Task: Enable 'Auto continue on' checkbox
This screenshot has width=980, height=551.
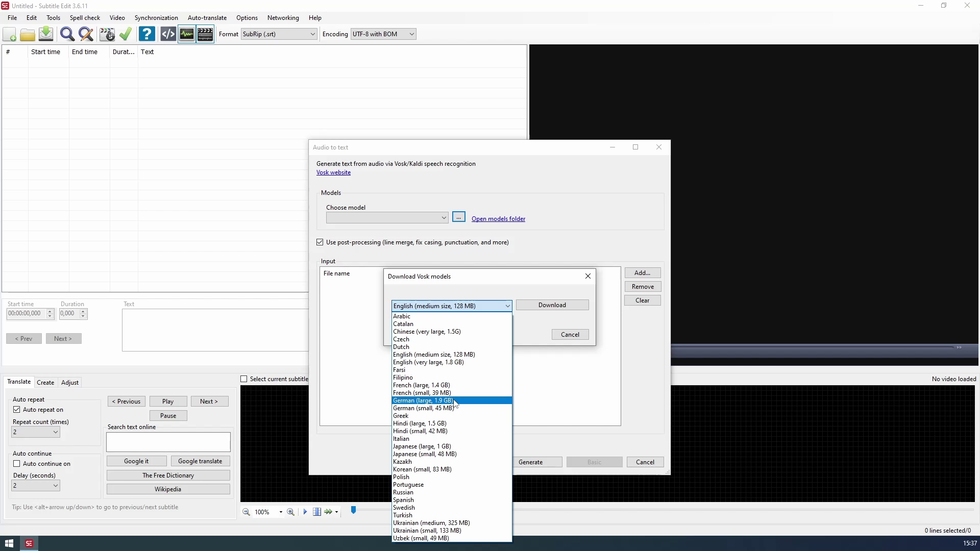Action: (17, 464)
